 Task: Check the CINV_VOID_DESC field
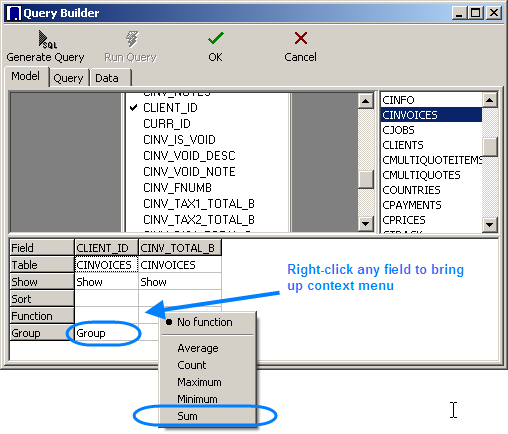pos(189,156)
